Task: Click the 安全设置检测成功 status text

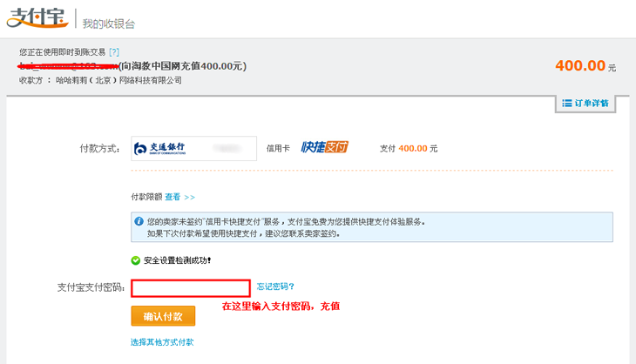Action: click(x=177, y=260)
